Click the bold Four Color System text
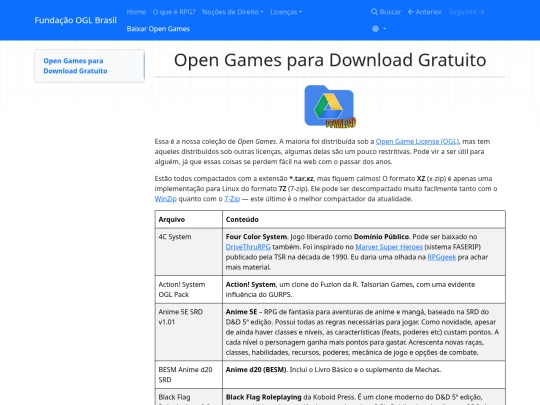This screenshot has width=540, height=405. tap(256, 237)
